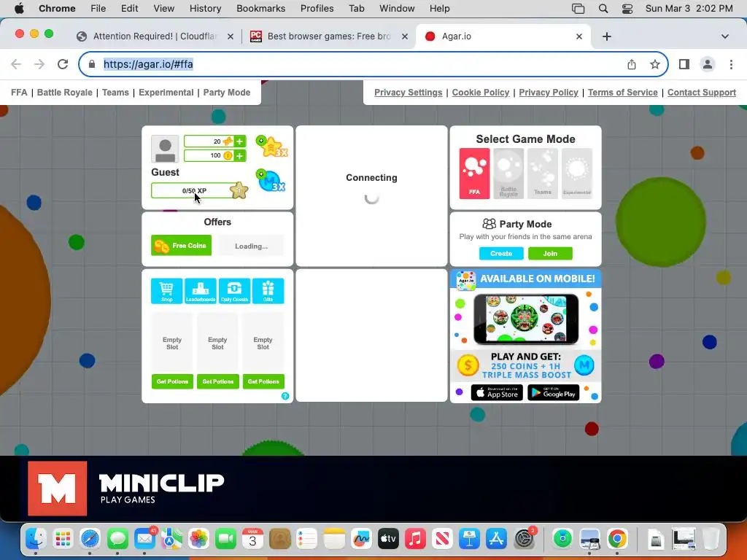Viewport: 747px width, 560px height.
Task: Add more DNA with the plus button
Action: point(239,141)
